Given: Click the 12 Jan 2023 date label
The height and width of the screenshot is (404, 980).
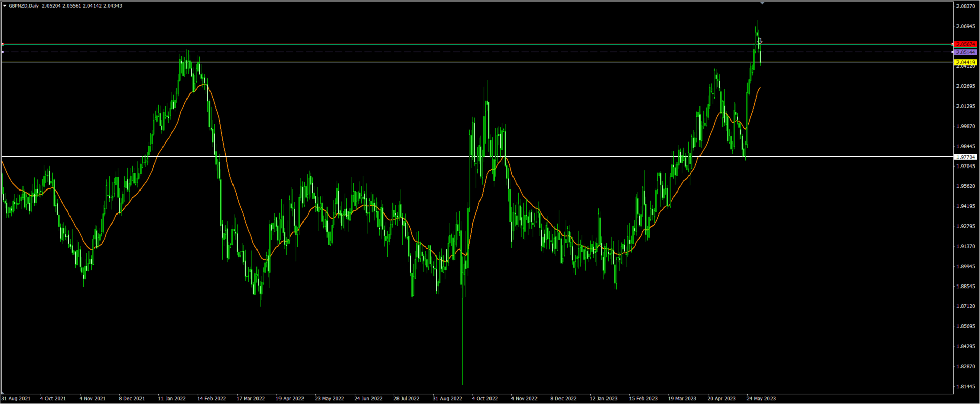Looking at the screenshot, I should coord(603,398).
